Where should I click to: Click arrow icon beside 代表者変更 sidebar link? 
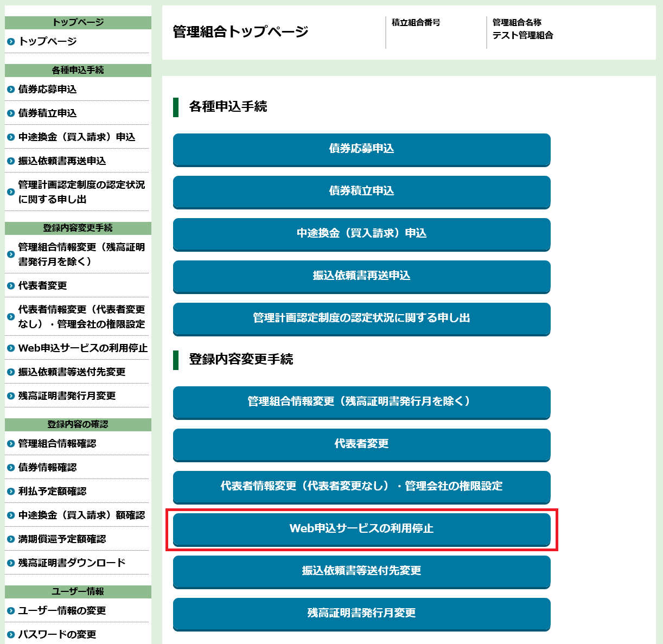[11, 285]
